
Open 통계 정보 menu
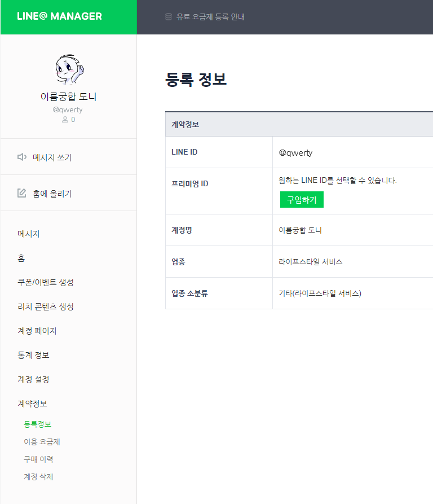tap(33, 355)
